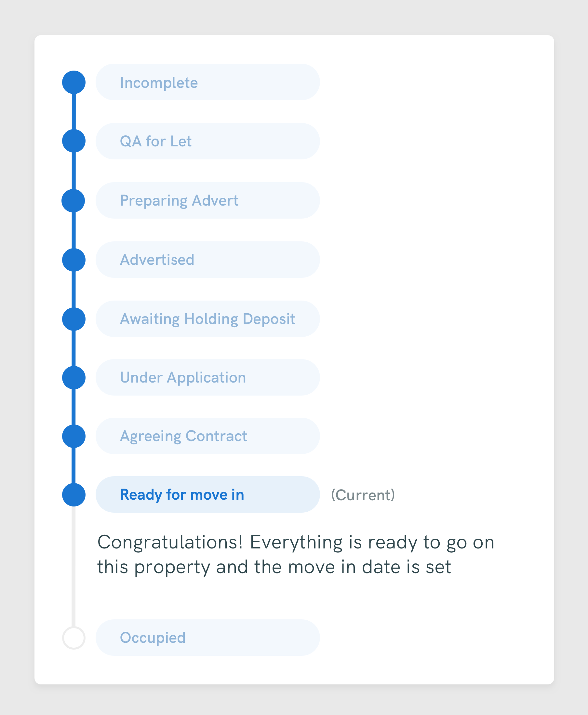The width and height of the screenshot is (588, 715).
Task: Click the (Current) label
Action: (363, 495)
